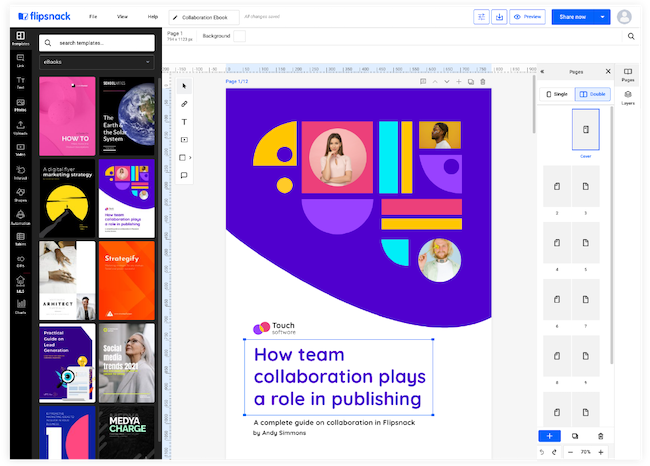Click the search templates input field
Image resolution: width=650 pixels, height=466 pixels.
pyautogui.click(x=97, y=42)
